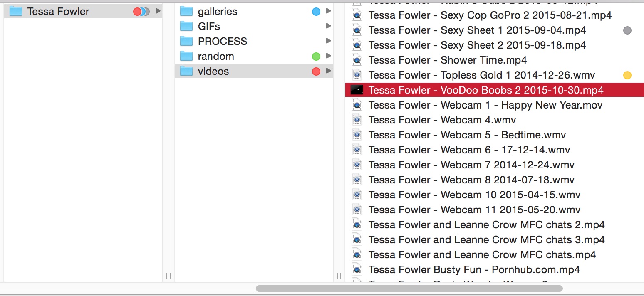Image resolution: width=644 pixels, height=296 pixels.
Task: Select the 'galleries' folder name
Action: tap(218, 12)
